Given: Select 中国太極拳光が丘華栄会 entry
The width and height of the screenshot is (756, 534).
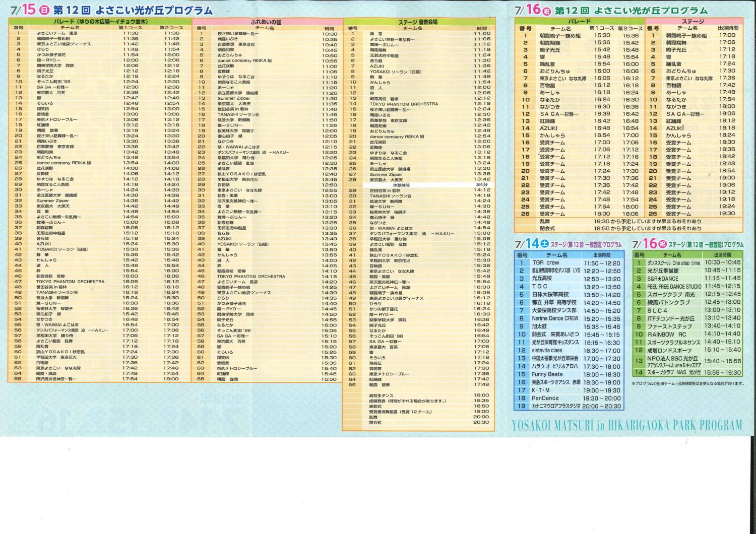Looking at the screenshot, I should pyautogui.click(x=555, y=358).
